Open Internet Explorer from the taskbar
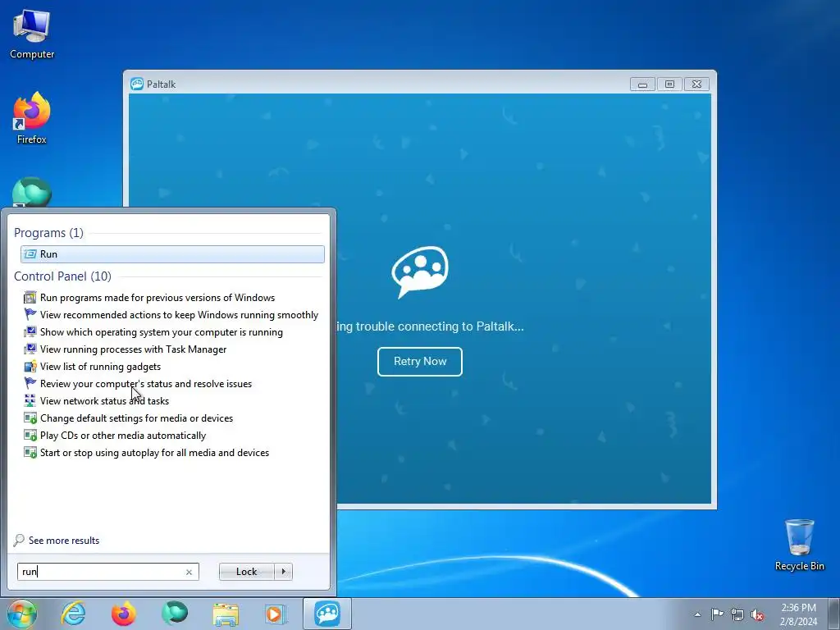This screenshot has height=630, width=840. 73,614
